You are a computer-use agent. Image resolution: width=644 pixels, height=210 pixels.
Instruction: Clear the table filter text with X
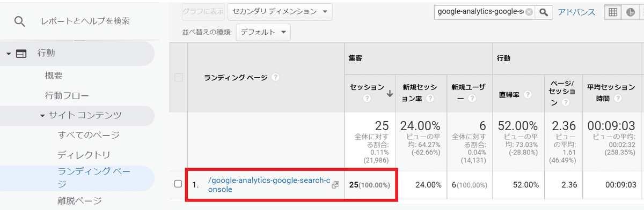pos(529,12)
